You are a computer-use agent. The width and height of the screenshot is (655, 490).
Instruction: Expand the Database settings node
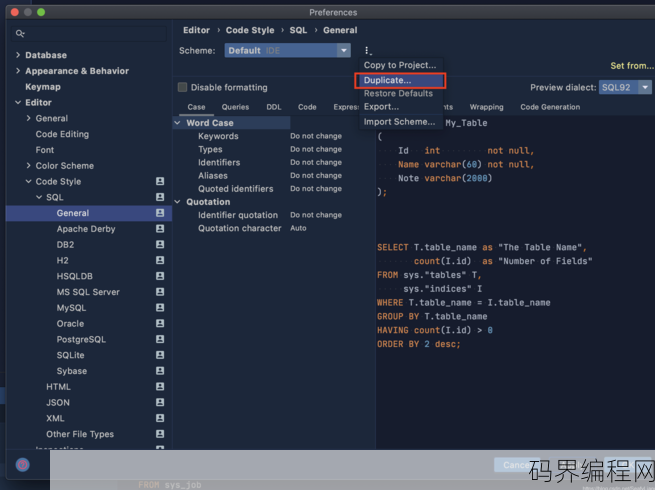(18, 55)
